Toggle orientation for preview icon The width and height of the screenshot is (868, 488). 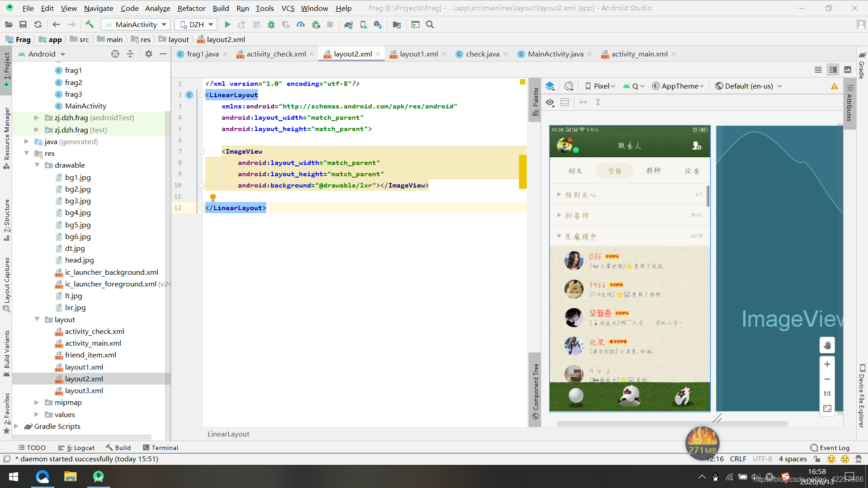(569, 86)
